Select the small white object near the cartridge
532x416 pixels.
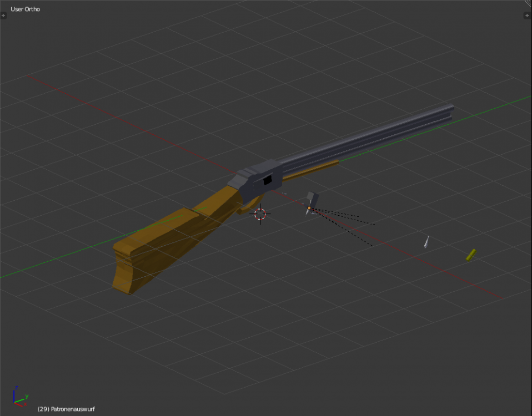click(x=427, y=242)
